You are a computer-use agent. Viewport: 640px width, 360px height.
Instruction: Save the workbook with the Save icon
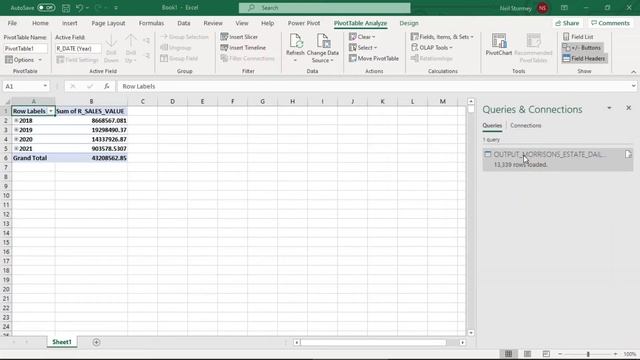(x=66, y=8)
